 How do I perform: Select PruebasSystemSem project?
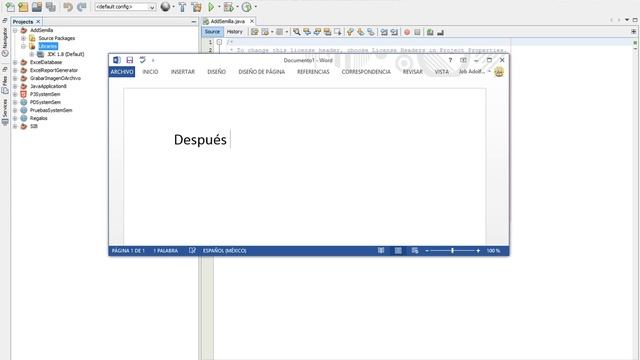51,110
